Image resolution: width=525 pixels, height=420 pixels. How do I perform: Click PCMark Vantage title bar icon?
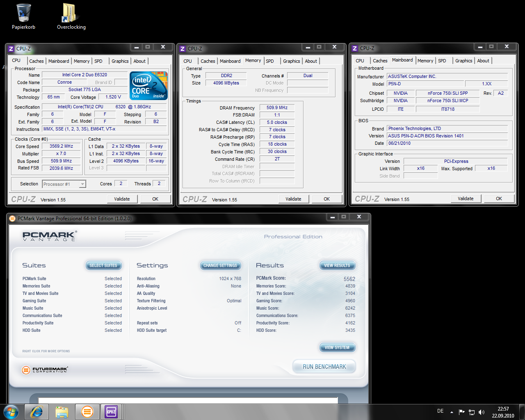point(12,219)
